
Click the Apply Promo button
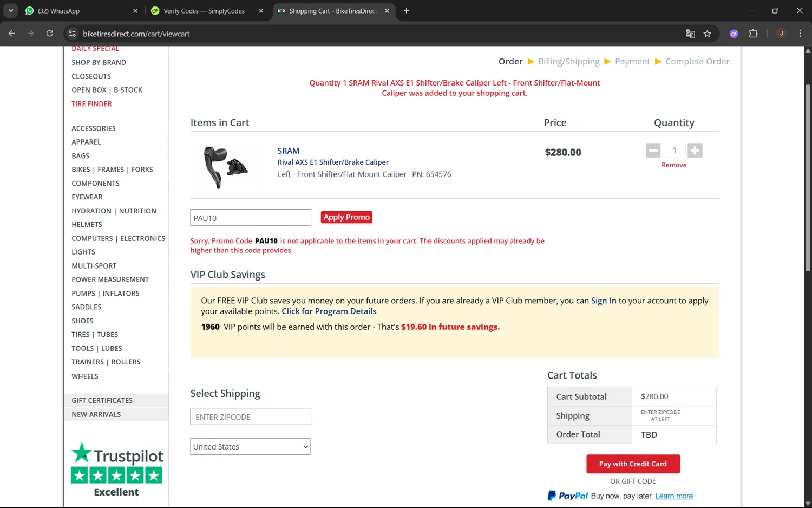tap(346, 217)
